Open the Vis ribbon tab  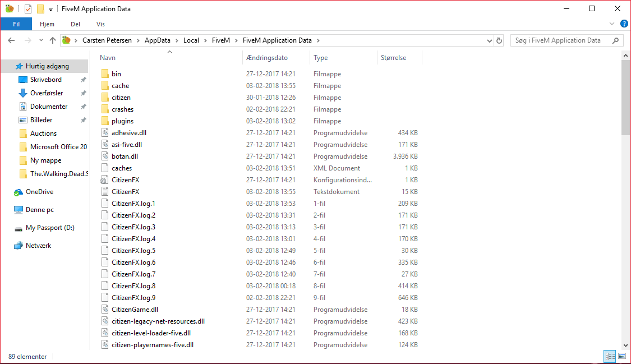pyautogui.click(x=100, y=24)
